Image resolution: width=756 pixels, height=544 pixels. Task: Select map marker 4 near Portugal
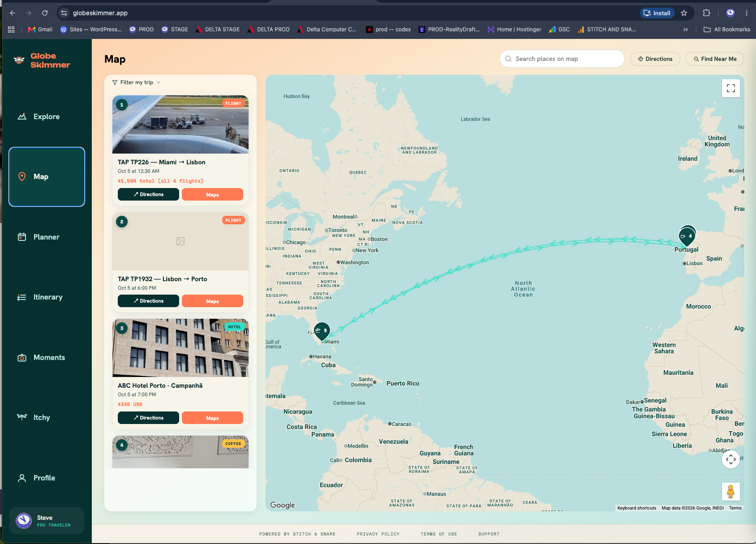click(x=687, y=236)
